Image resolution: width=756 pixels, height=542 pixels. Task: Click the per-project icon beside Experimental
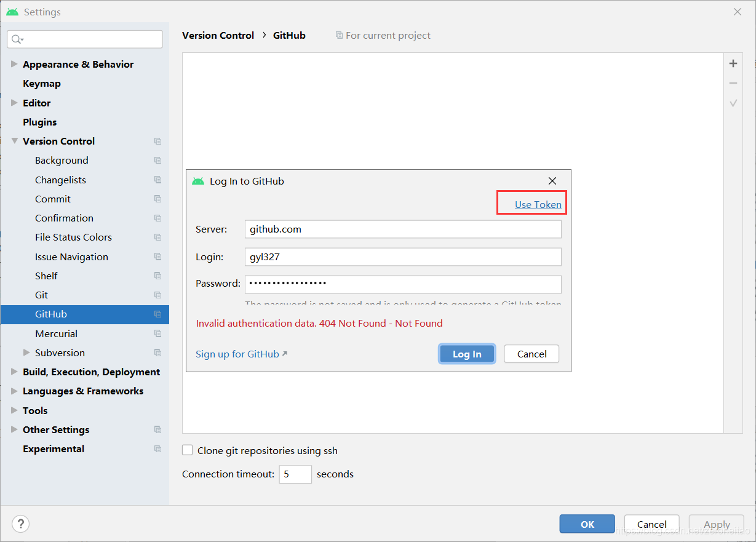157,448
